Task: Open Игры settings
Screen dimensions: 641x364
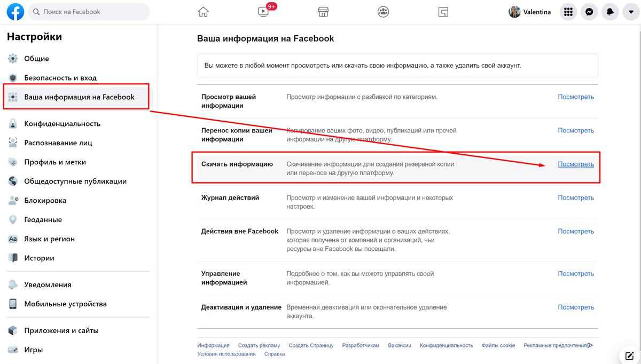Action: click(x=34, y=350)
